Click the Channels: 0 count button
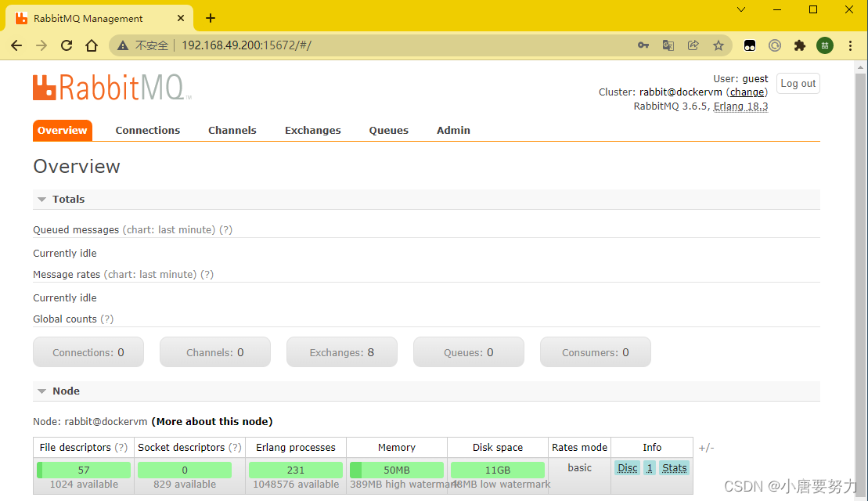The width and height of the screenshot is (868, 501). [x=214, y=352]
